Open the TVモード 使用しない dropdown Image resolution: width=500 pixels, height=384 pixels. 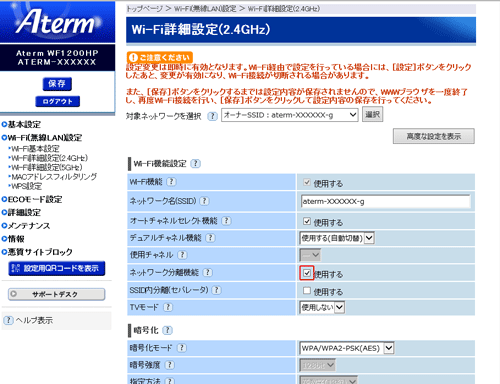click(322, 307)
